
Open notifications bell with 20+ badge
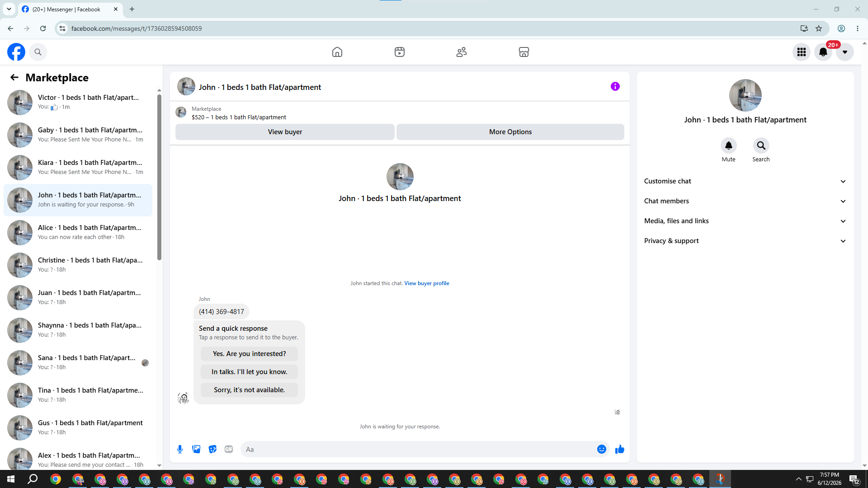pos(823,52)
